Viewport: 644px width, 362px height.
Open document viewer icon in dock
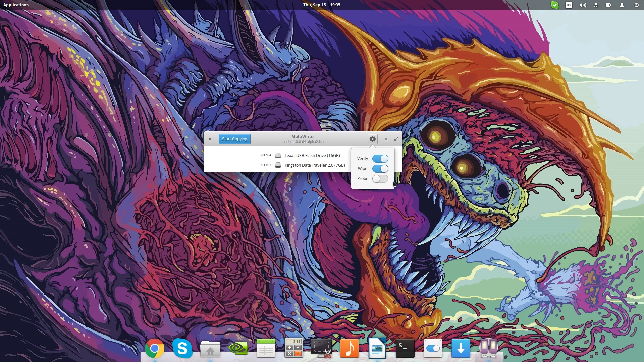tap(377, 349)
